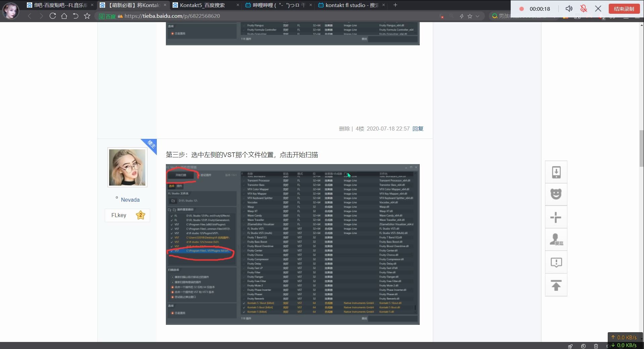The image size is (644, 349).
Task: Toggle the muted microphone in the recording toolbar
Action: (584, 9)
